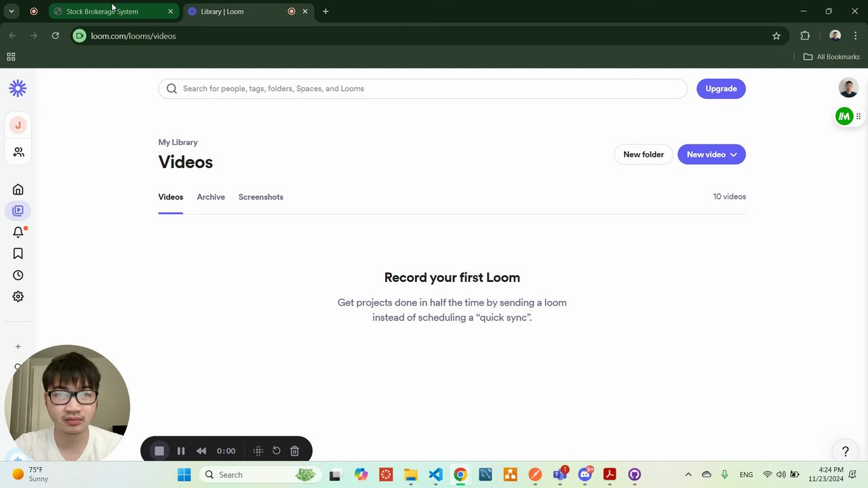The width and height of the screenshot is (868, 488).
Task: Switch to the Videos tab
Action: [170, 197]
